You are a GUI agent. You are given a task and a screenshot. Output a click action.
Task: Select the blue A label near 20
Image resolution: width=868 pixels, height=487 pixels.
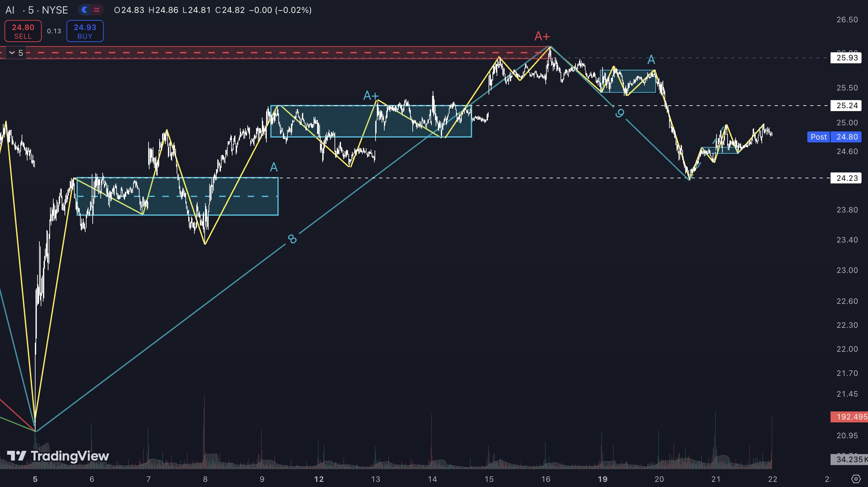click(651, 60)
